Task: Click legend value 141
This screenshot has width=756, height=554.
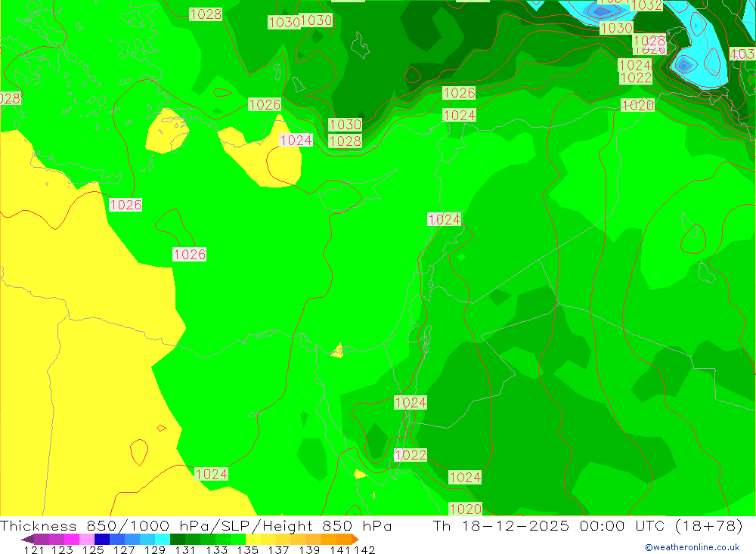Action: coord(340,549)
